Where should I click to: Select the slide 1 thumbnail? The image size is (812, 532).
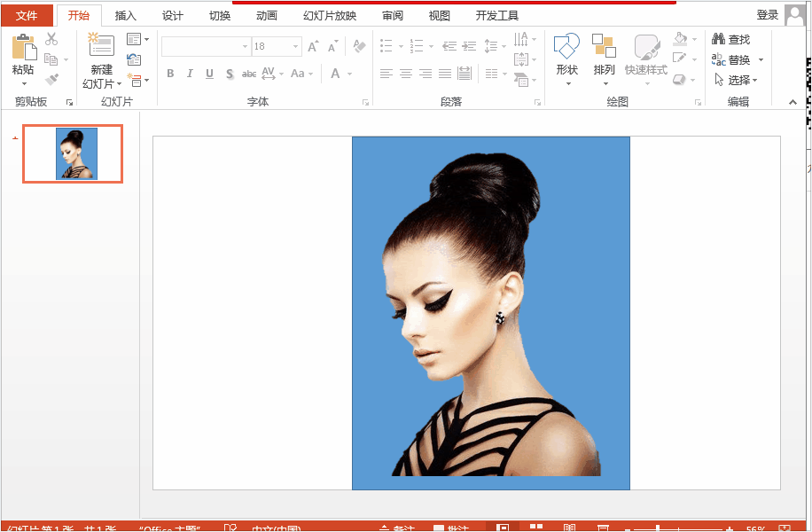click(73, 153)
